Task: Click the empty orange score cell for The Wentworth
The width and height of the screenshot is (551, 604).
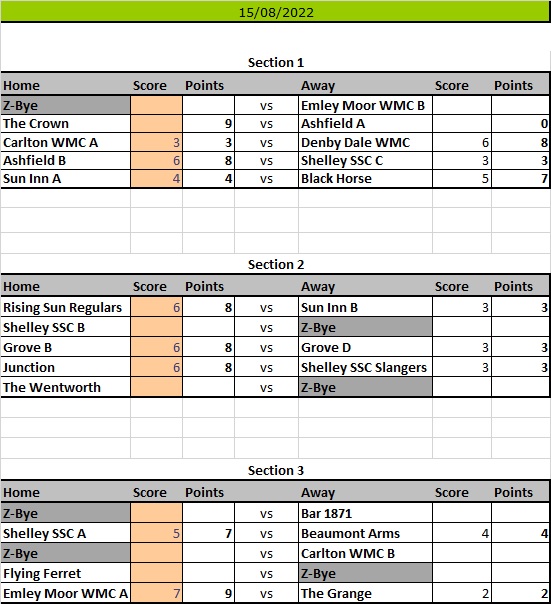Action: [x=156, y=387]
